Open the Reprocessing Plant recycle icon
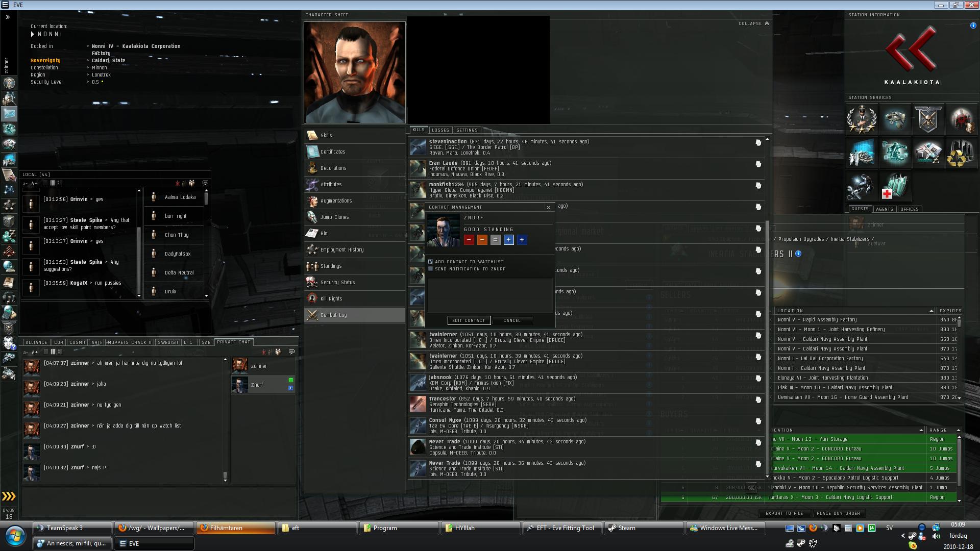 pos(961,153)
